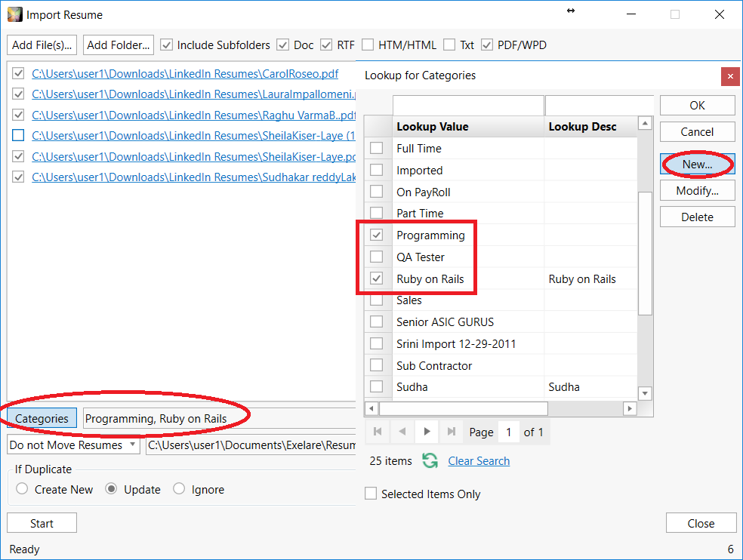Click the Import Resume app icon
The image size is (743, 560).
pos(14,14)
